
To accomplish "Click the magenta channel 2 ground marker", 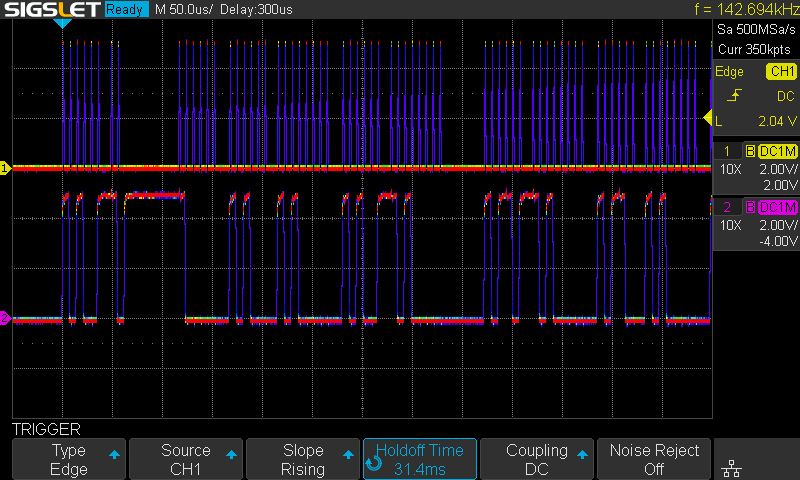I will (x=5, y=318).
